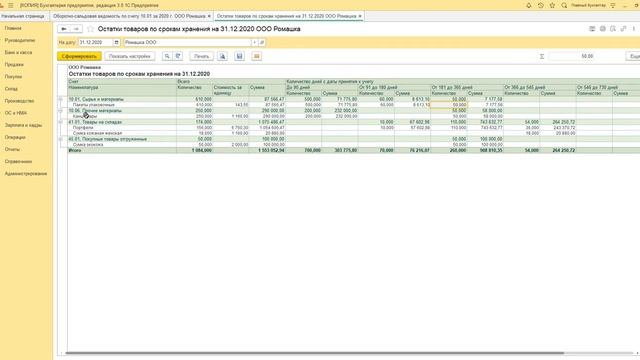Open vertical dots more menu in header
640x360 pixels.
click(x=633, y=29)
